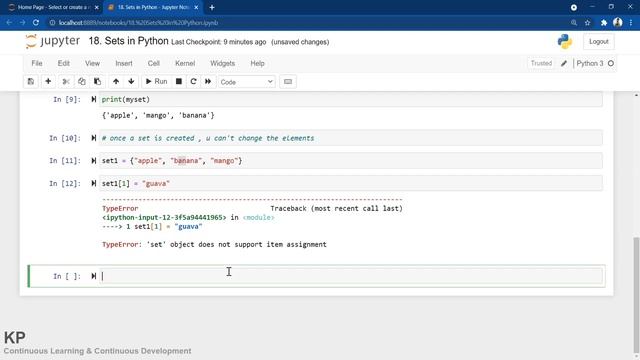Click the browser address bar
640x360 pixels.
[306, 23]
